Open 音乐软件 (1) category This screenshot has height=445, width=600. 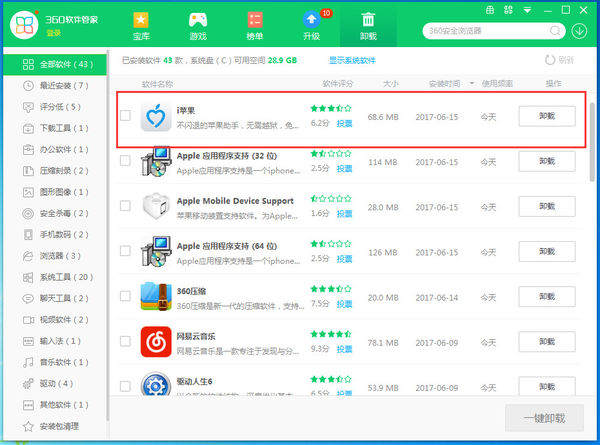(55, 362)
